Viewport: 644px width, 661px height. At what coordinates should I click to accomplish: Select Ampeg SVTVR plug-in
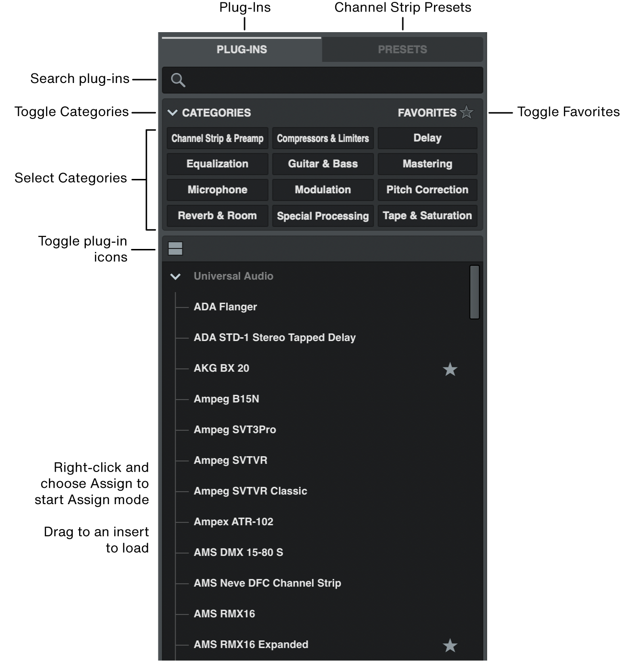[x=231, y=460]
